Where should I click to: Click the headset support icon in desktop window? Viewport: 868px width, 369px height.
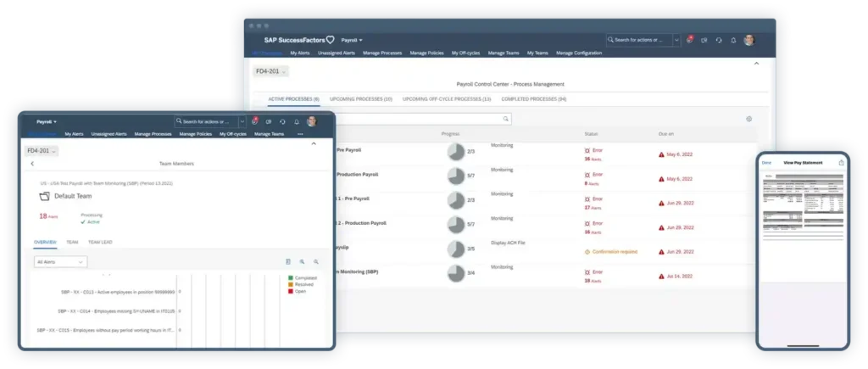tap(719, 41)
